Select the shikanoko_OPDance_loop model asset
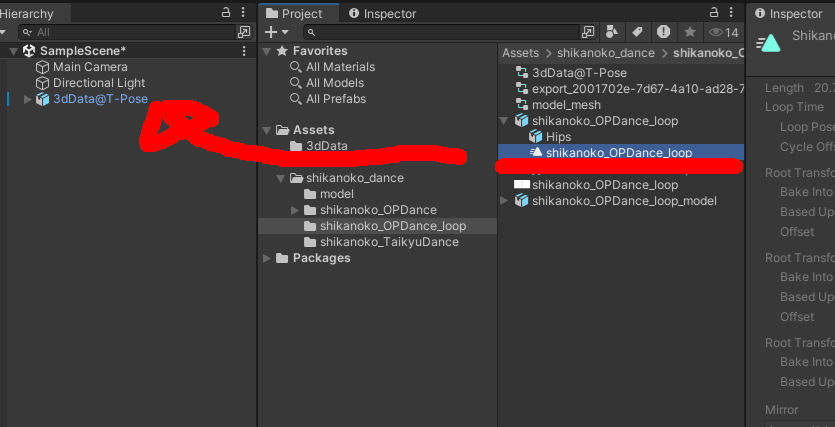 [605, 121]
